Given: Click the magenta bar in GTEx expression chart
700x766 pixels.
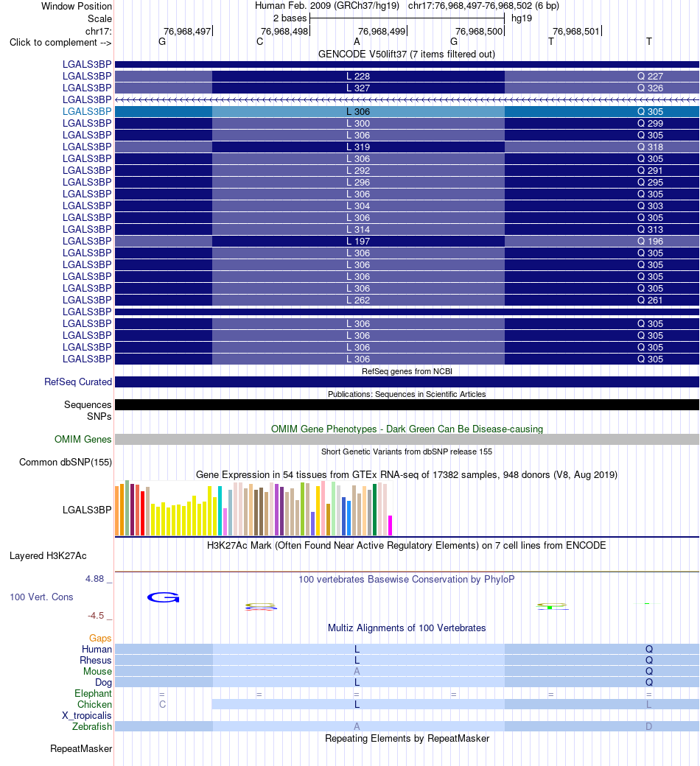Looking at the screenshot, I should 390,526.
